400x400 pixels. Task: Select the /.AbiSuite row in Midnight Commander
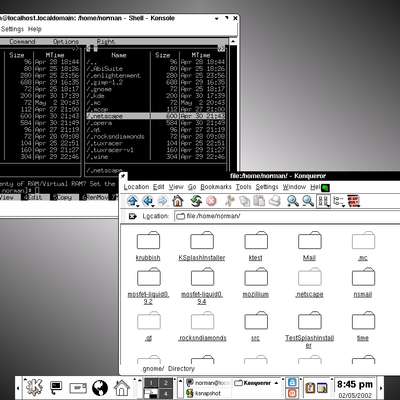point(155,69)
